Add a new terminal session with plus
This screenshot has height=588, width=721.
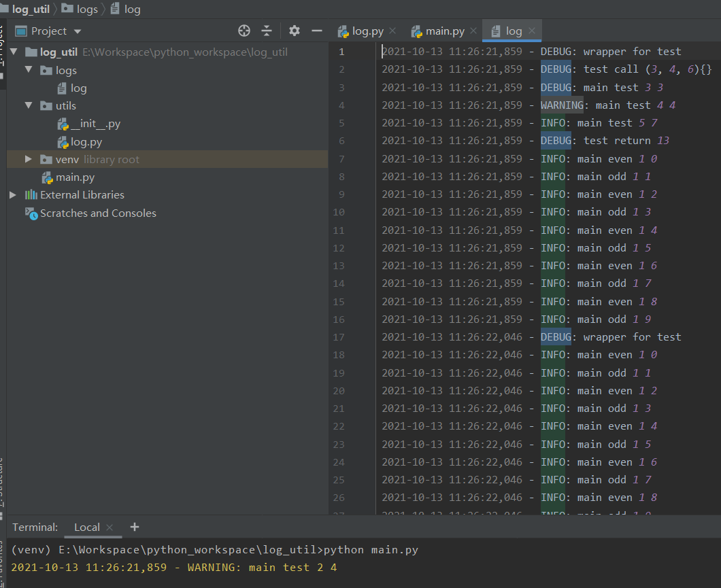(x=134, y=527)
